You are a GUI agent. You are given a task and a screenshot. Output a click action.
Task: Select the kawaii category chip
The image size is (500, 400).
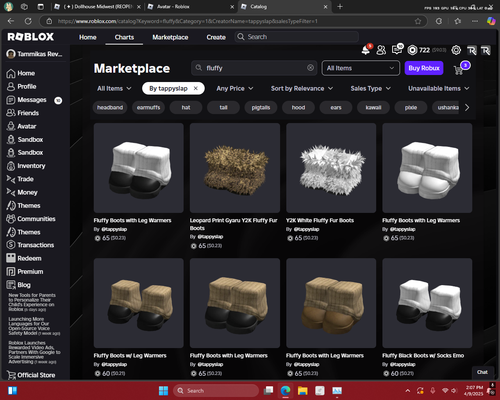[373, 107]
